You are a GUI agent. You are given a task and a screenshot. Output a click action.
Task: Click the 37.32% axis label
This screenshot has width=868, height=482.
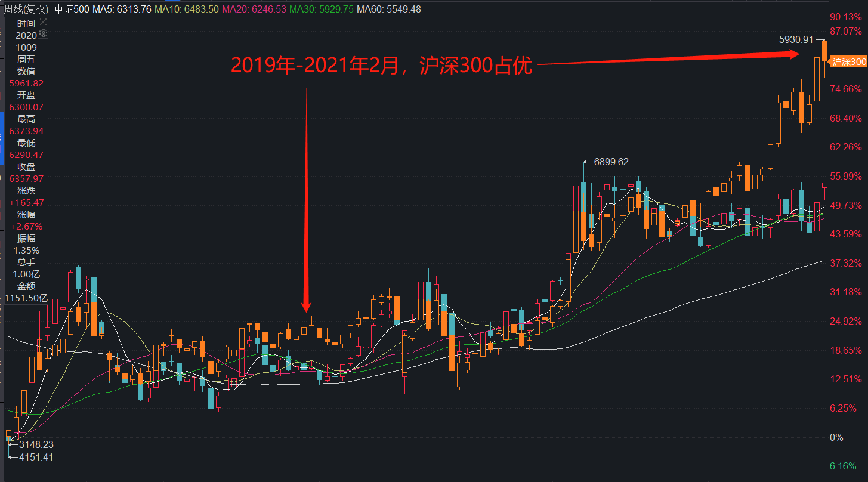coord(847,262)
